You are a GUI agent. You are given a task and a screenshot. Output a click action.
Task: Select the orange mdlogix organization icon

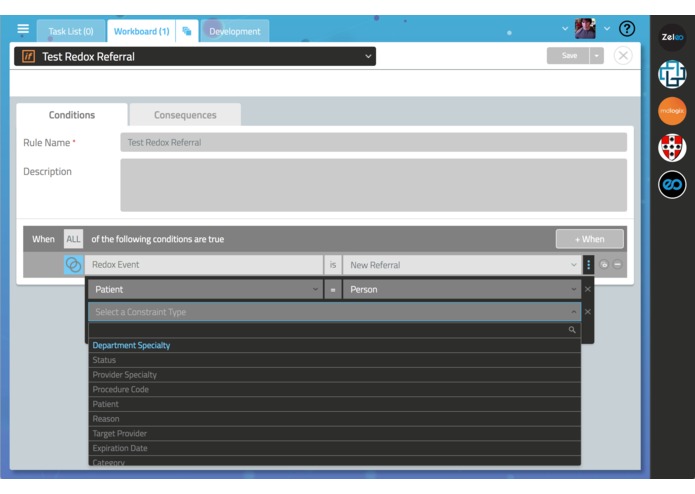click(x=672, y=111)
